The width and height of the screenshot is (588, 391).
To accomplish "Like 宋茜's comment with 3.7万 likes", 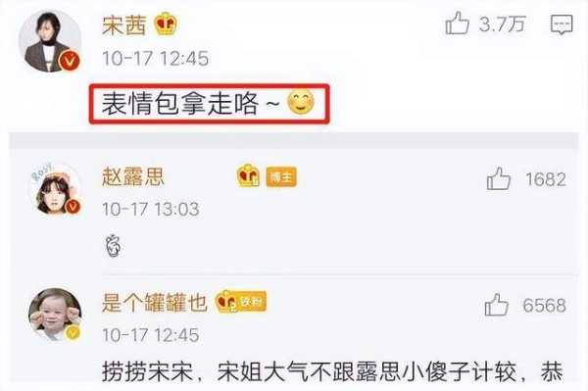I will click(x=457, y=23).
